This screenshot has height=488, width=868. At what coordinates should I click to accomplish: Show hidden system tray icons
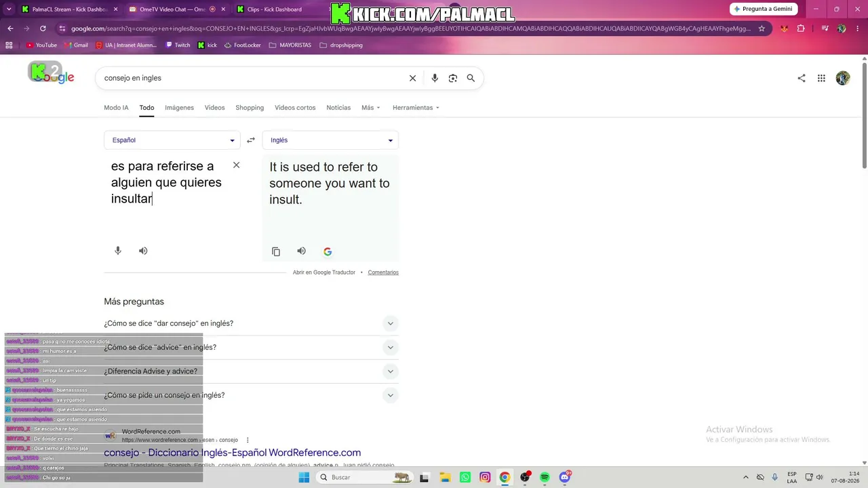746,477
